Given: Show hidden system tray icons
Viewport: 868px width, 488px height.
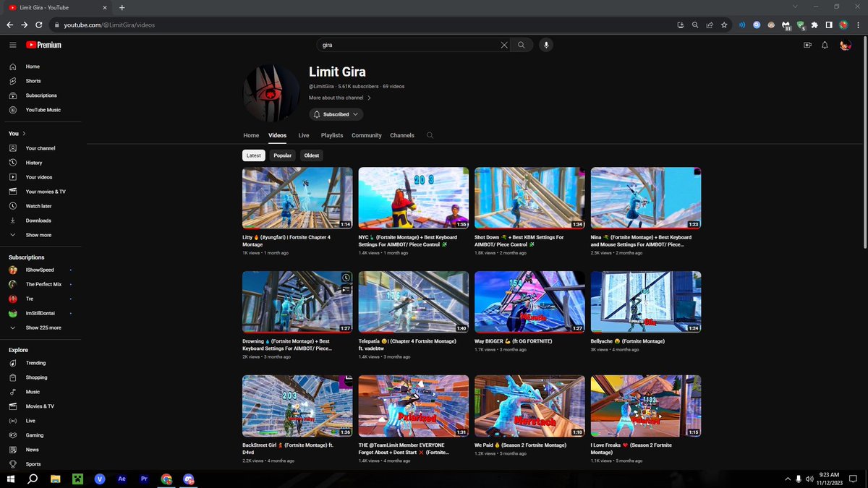Looking at the screenshot, I should pyautogui.click(x=788, y=479).
